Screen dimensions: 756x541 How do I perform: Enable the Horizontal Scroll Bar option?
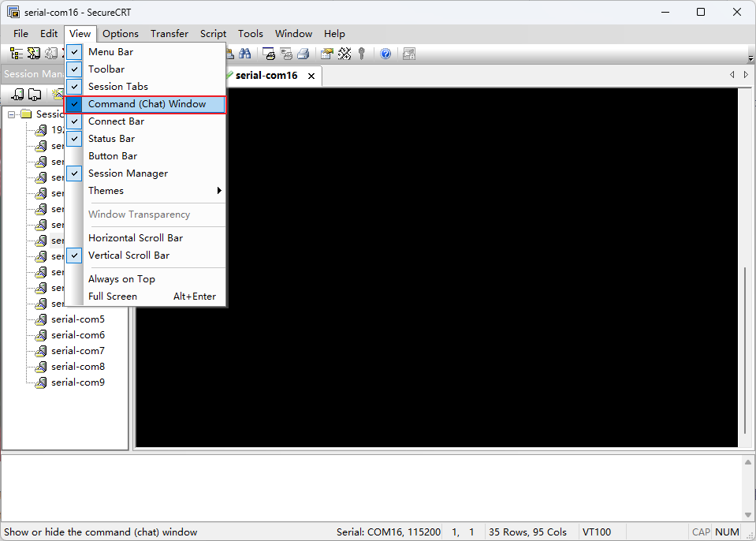(x=146, y=238)
